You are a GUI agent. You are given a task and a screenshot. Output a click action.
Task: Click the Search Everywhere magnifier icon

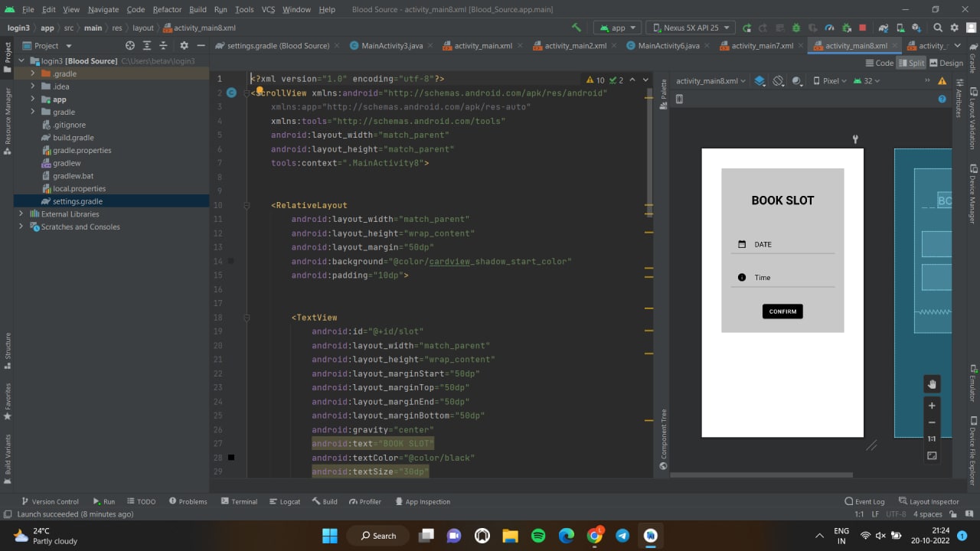pyautogui.click(x=938, y=28)
